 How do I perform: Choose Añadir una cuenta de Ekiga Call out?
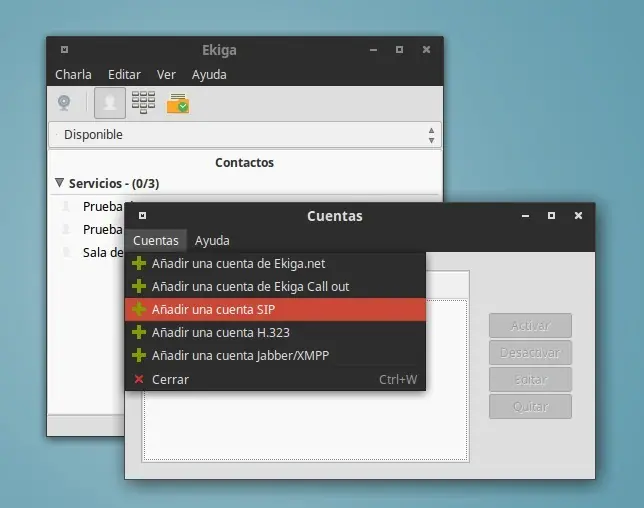pyautogui.click(x=275, y=287)
